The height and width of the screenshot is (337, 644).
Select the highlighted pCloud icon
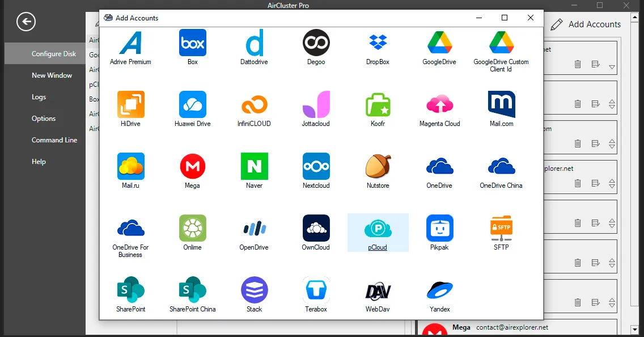point(378,233)
